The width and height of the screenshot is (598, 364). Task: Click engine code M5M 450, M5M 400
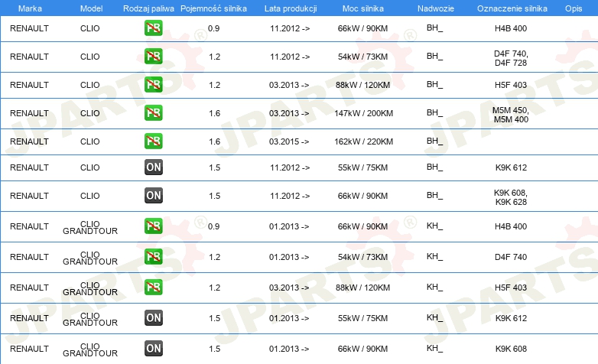[511, 115]
